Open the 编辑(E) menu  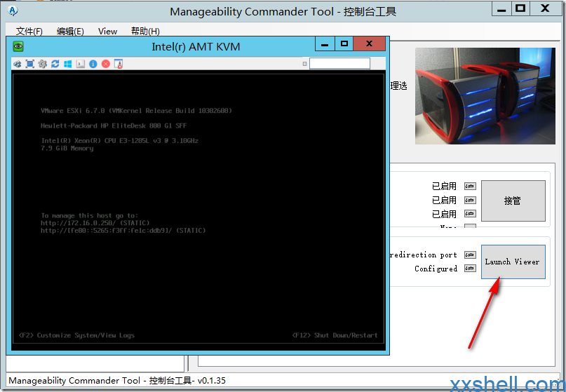pyautogui.click(x=70, y=32)
